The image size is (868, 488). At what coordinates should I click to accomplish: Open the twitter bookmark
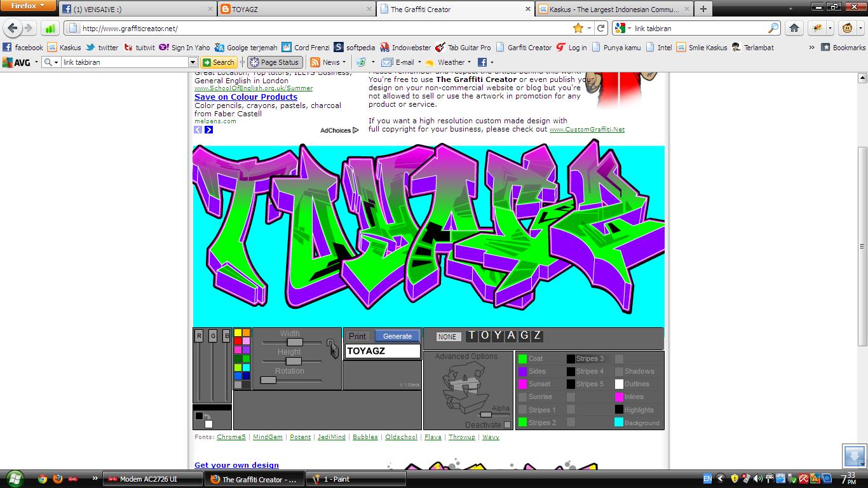point(102,47)
